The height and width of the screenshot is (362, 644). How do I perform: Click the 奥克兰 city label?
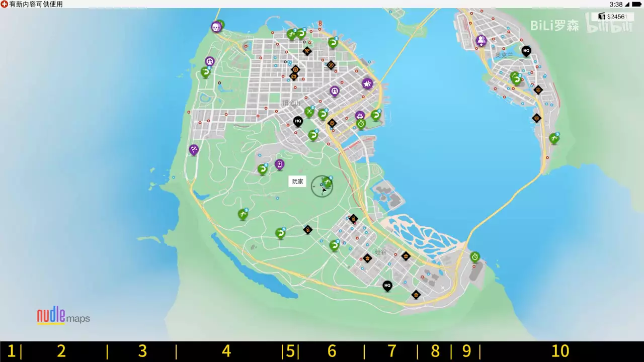[504, 55]
